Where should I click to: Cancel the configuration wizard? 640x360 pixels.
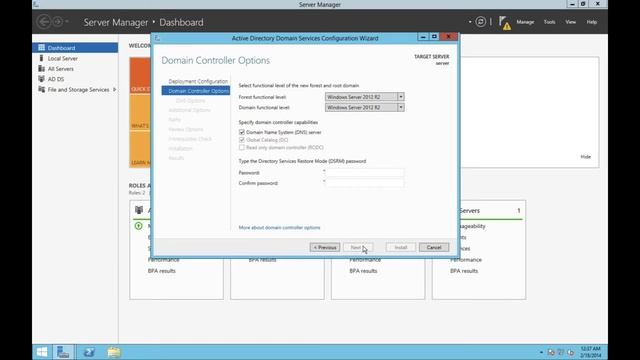click(434, 247)
